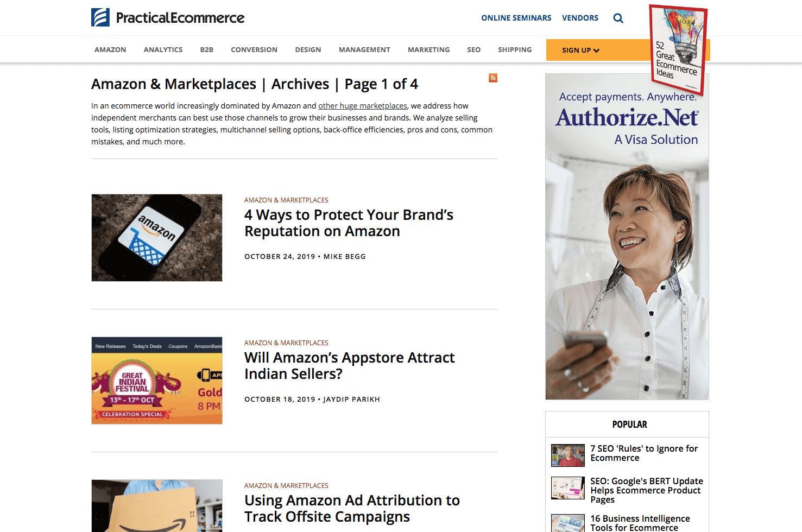Click the orange RSS feed icon
The width and height of the screenshot is (802, 532).
(493, 78)
